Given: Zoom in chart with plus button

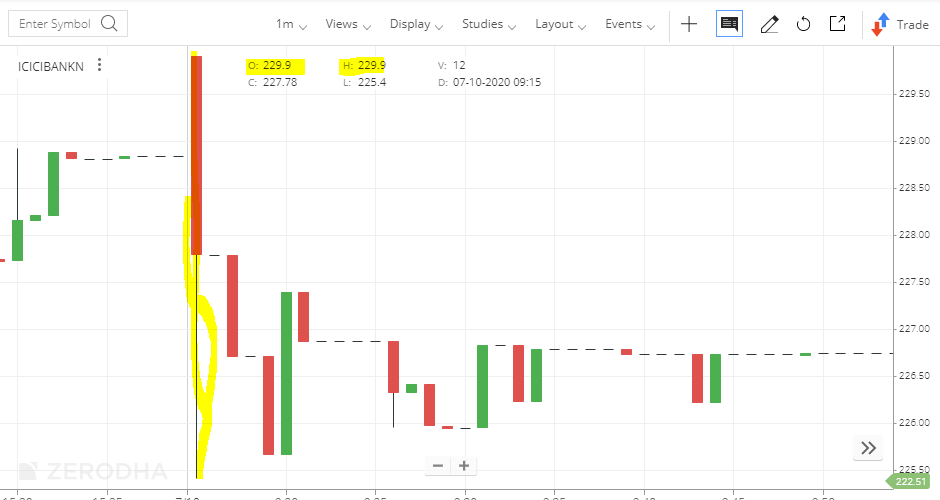Looking at the screenshot, I should coord(464,466).
